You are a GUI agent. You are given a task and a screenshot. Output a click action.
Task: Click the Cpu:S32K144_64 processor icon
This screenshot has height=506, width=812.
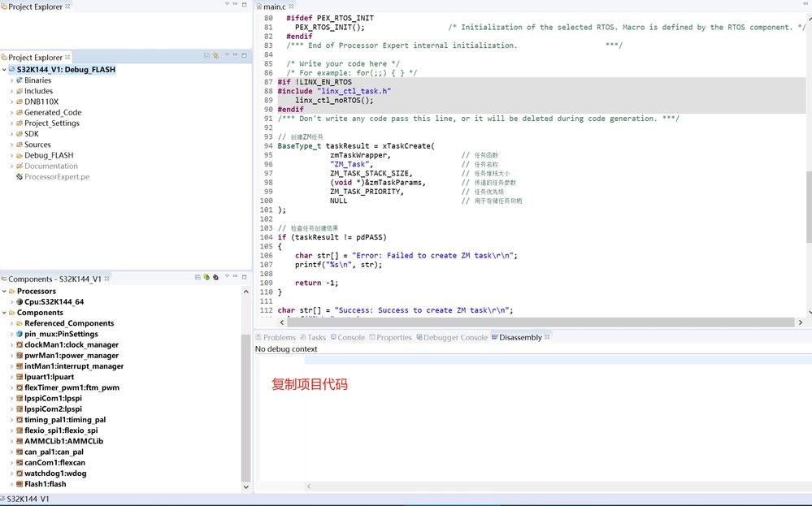(20, 301)
